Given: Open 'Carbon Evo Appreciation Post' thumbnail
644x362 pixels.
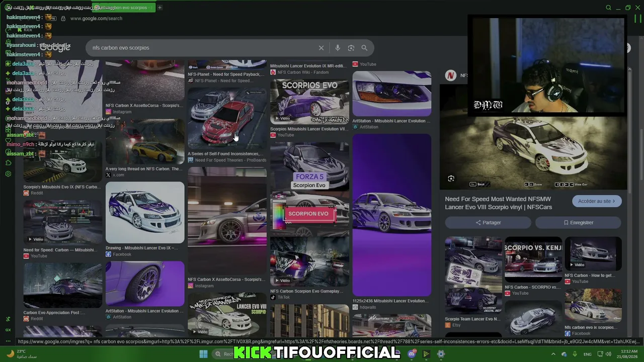Looking at the screenshot, I should click(x=62, y=286).
